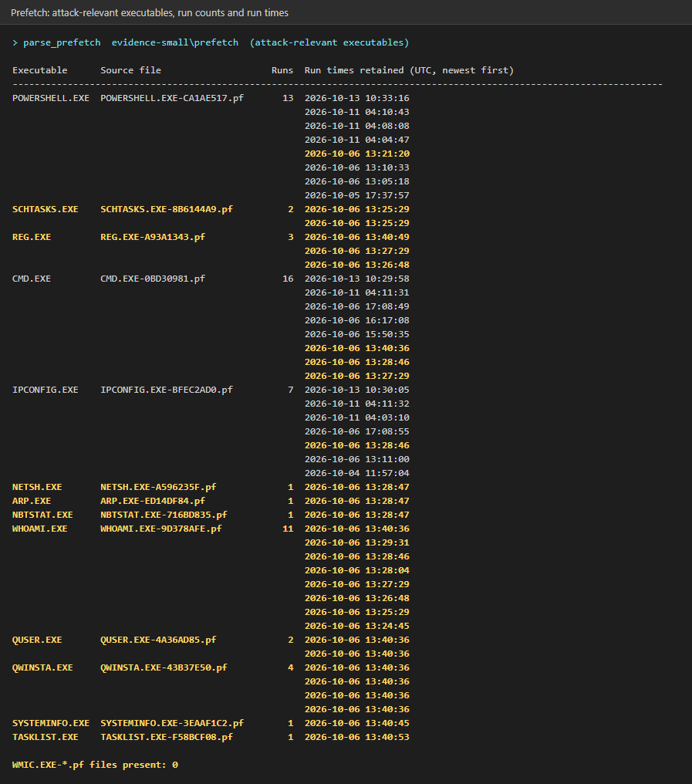Select timestamp 2026-10-06 13:24:45
Viewport: 692px width, 784px height.
(357, 626)
